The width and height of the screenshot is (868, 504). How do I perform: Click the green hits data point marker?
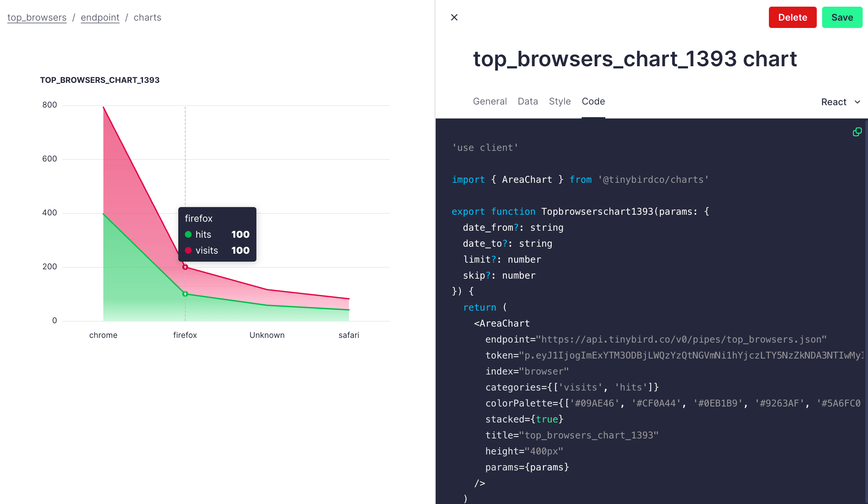185,294
